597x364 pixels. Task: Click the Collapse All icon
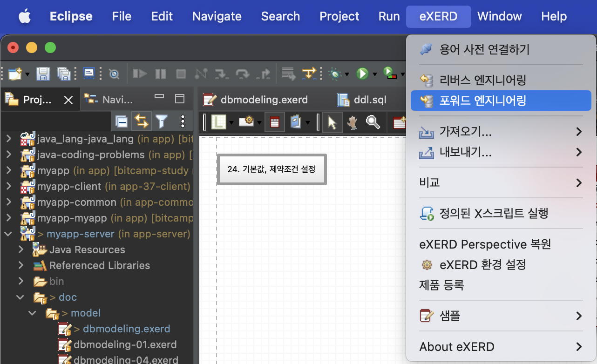[x=122, y=122]
